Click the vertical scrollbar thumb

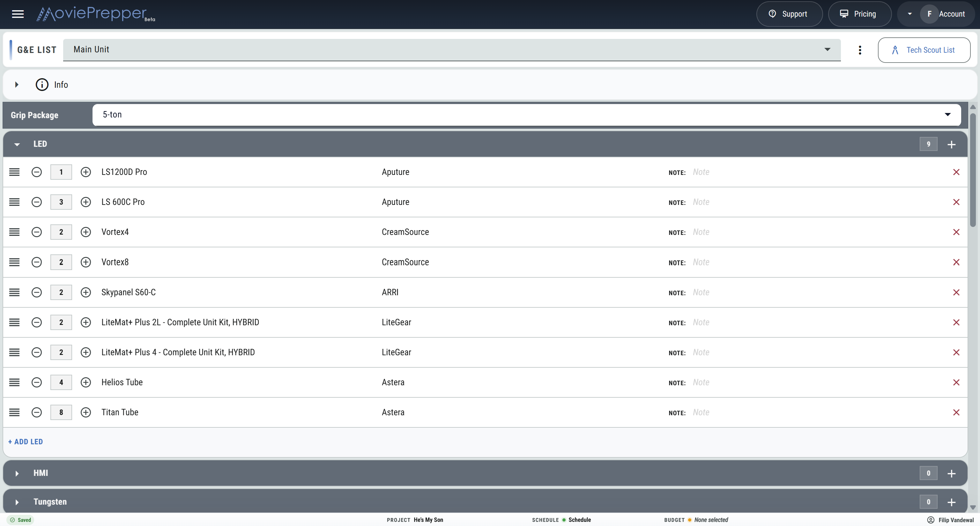pyautogui.click(x=973, y=170)
